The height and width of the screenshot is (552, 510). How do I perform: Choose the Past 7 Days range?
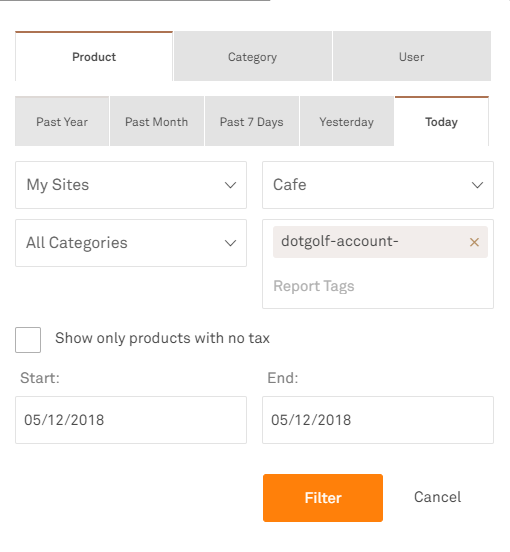(252, 121)
